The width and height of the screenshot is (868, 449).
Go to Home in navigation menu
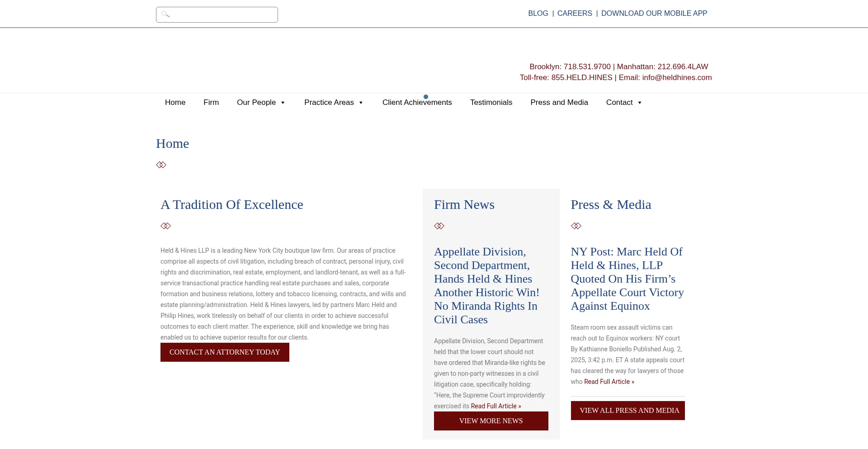175,103
